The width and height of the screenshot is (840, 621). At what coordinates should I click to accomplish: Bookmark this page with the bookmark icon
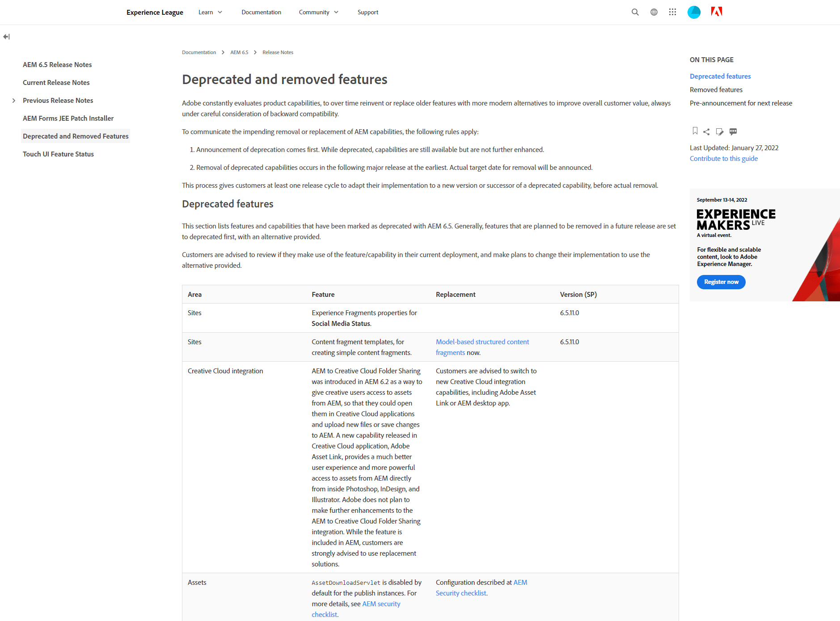click(695, 131)
